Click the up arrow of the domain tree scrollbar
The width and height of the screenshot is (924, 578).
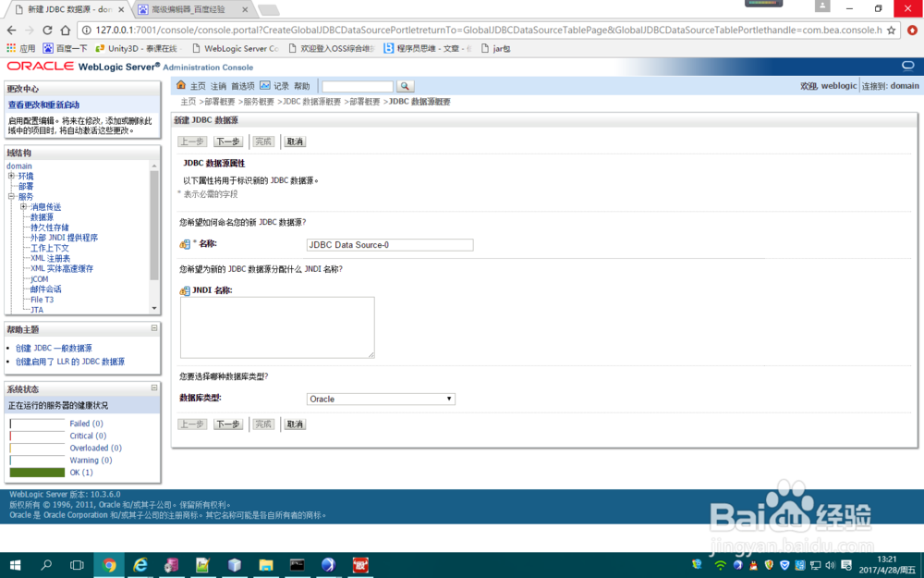point(154,166)
